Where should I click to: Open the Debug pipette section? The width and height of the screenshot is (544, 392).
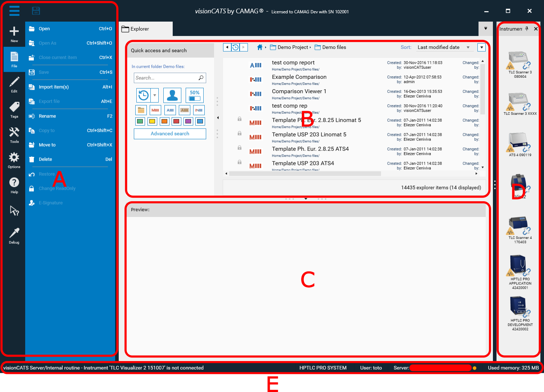pyautogui.click(x=14, y=236)
